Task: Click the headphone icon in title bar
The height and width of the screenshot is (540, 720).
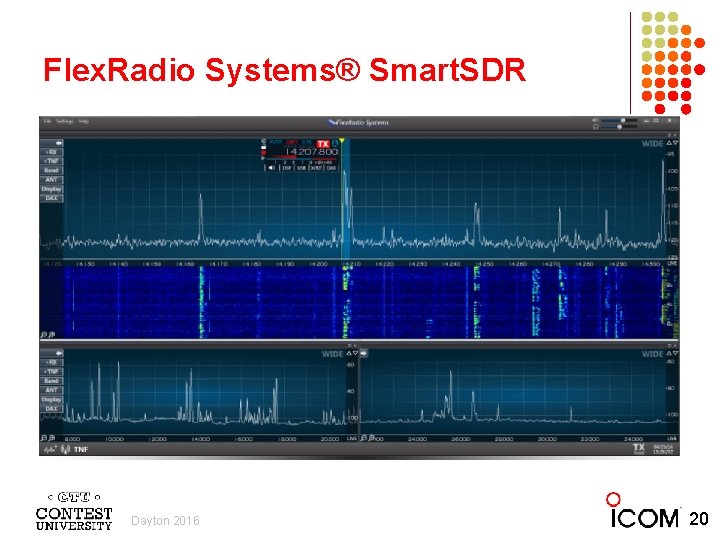Action: pos(596,127)
